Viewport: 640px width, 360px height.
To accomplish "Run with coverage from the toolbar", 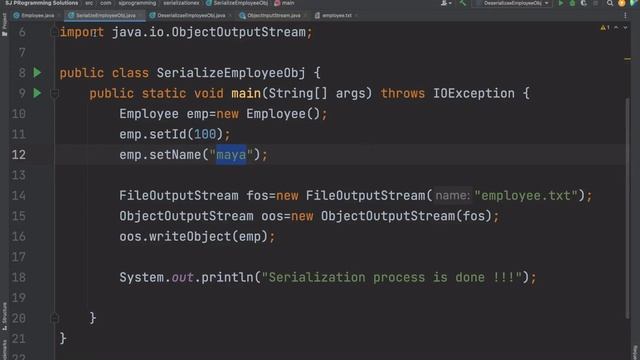I will (x=584, y=3).
